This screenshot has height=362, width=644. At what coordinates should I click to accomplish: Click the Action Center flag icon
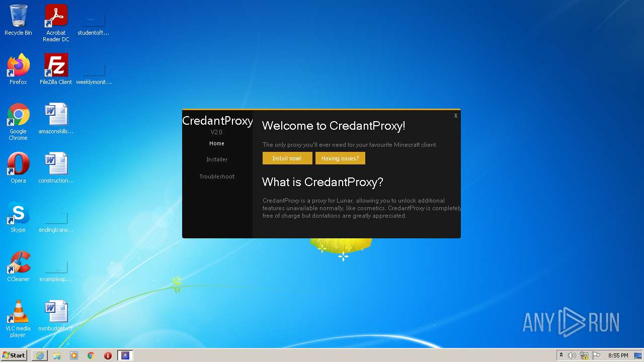click(x=596, y=355)
